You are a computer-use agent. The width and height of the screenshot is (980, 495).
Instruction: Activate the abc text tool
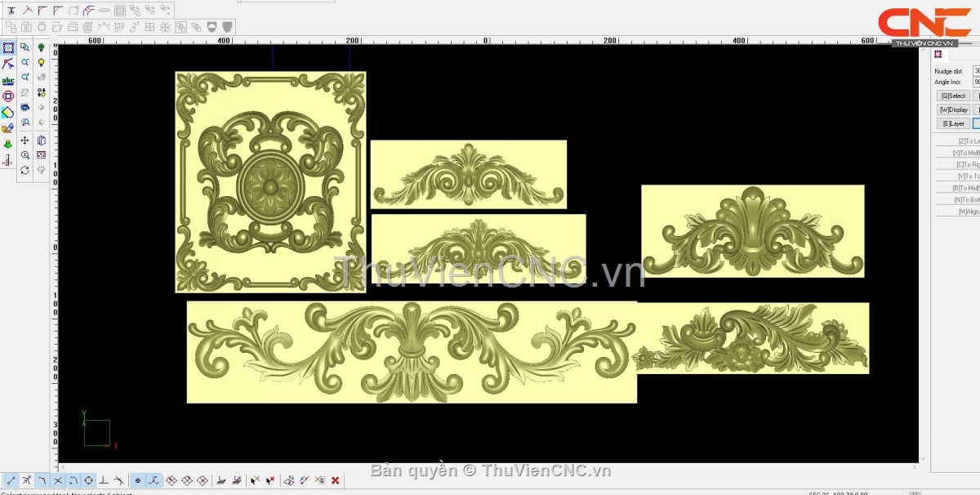click(8, 80)
